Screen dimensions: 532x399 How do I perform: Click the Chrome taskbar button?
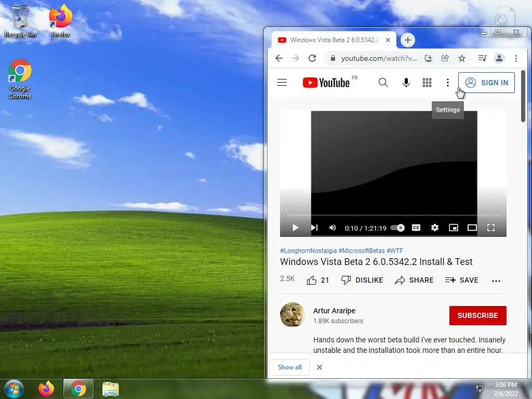tap(78, 389)
